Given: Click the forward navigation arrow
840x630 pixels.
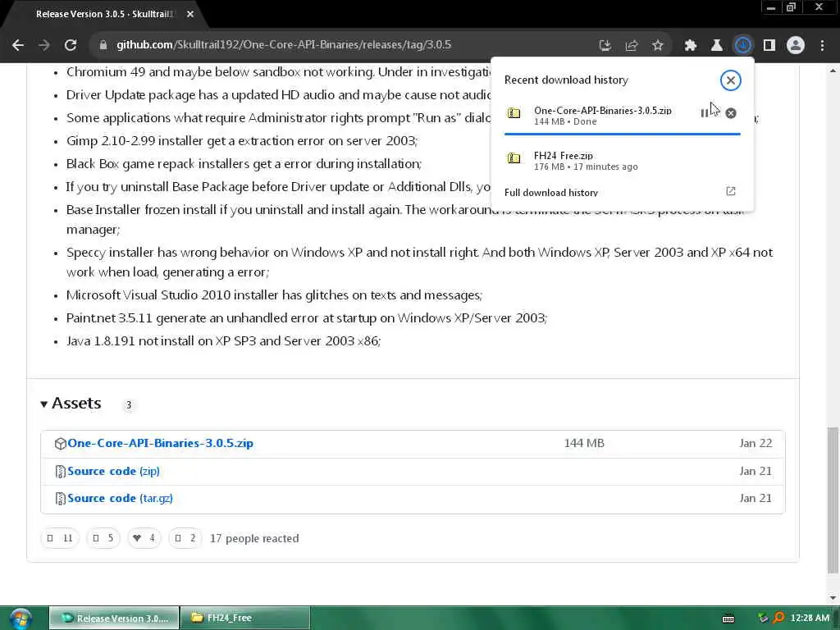Looking at the screenshot, I should pos(44,45).
